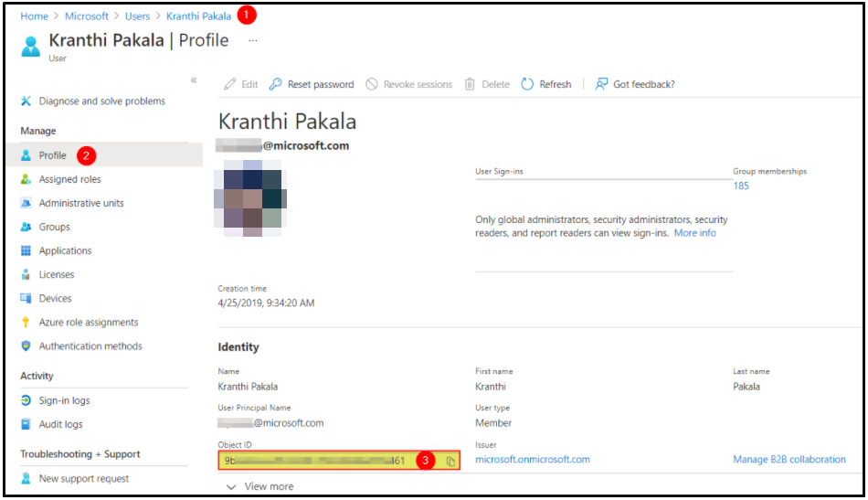Click the Revoke sessions toolbar label
Screen dimensions: 868x500
[x=418, y=84]
